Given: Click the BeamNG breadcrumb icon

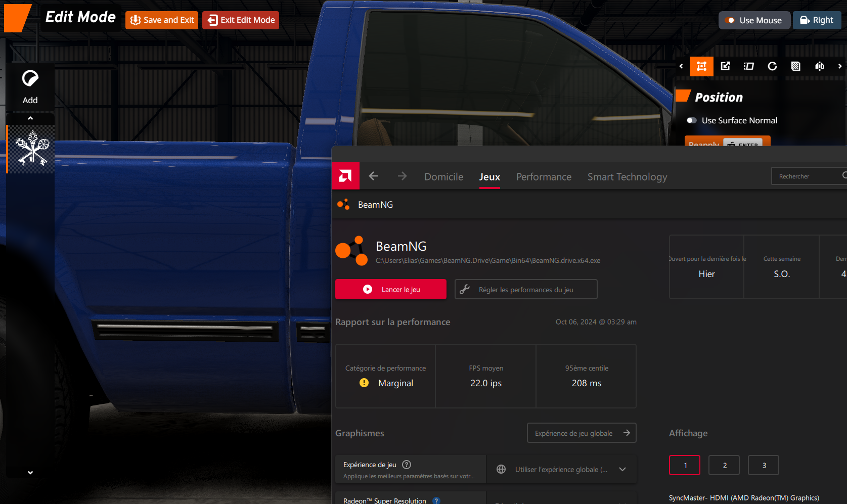Looking at the screenshot, I should [x=343, y=204].
